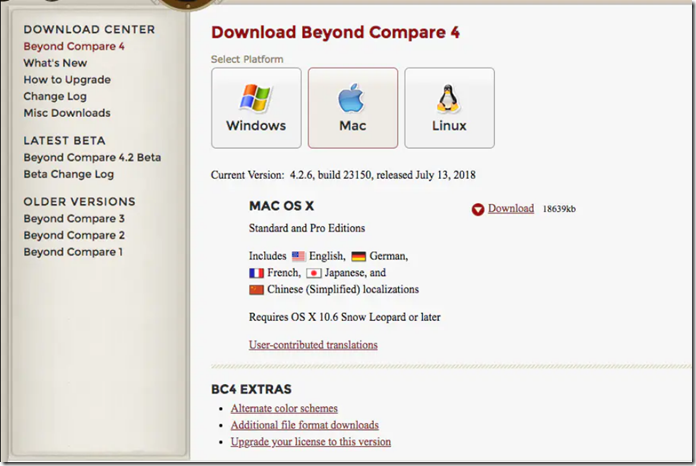Click the OLDER VERSIONS sidebar heading
The image size is (696, 466).
click(79, 201)
